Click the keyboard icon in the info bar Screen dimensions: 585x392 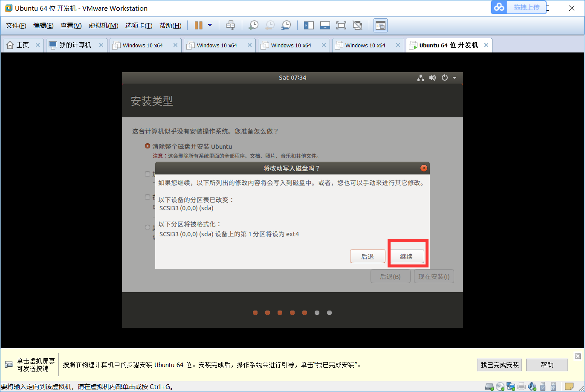point(9,365)
